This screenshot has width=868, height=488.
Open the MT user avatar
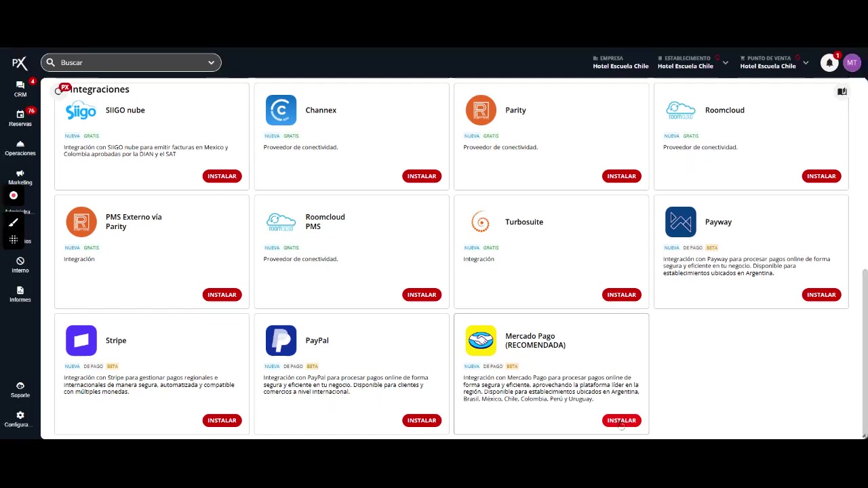(852, 63)
